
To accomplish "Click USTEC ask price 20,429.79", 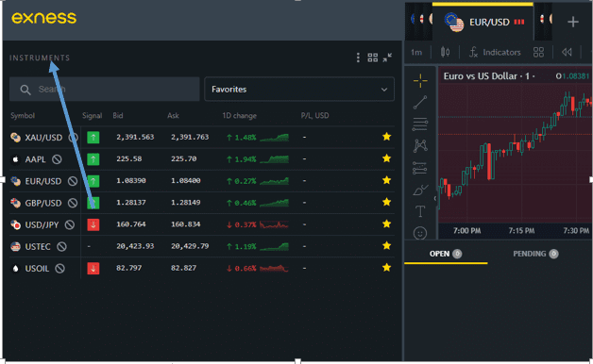I will 190,246.
